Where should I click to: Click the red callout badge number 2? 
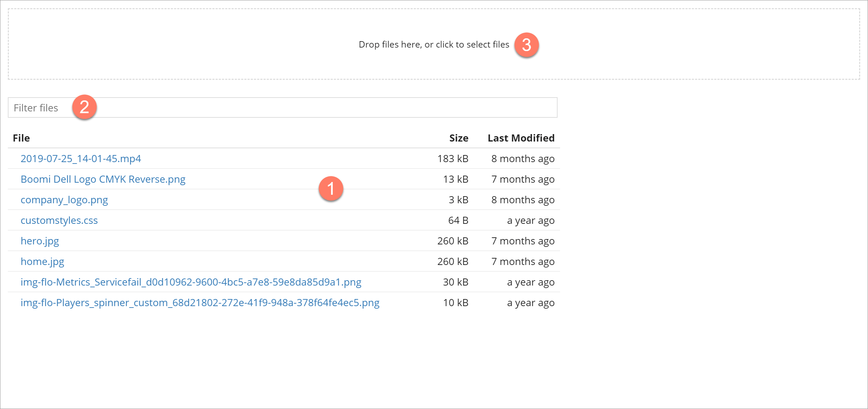point(84,107)
